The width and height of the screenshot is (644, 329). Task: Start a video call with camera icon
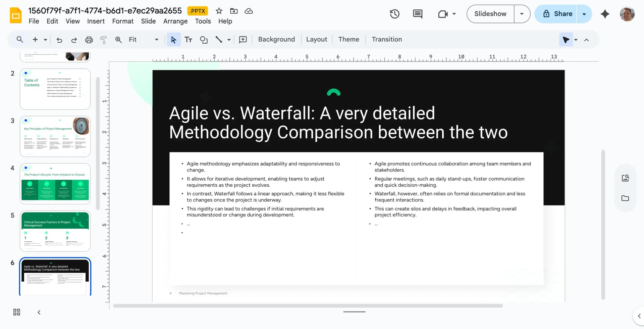443,14
